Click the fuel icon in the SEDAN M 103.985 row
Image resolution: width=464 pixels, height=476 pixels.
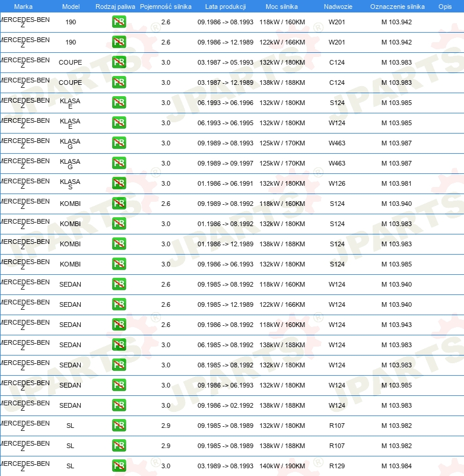pos(119,385)
